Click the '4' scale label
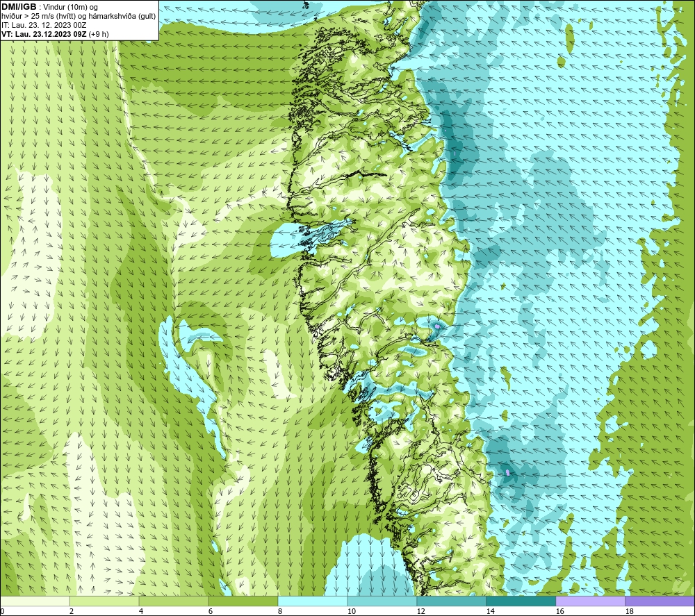 coord(141,612)
